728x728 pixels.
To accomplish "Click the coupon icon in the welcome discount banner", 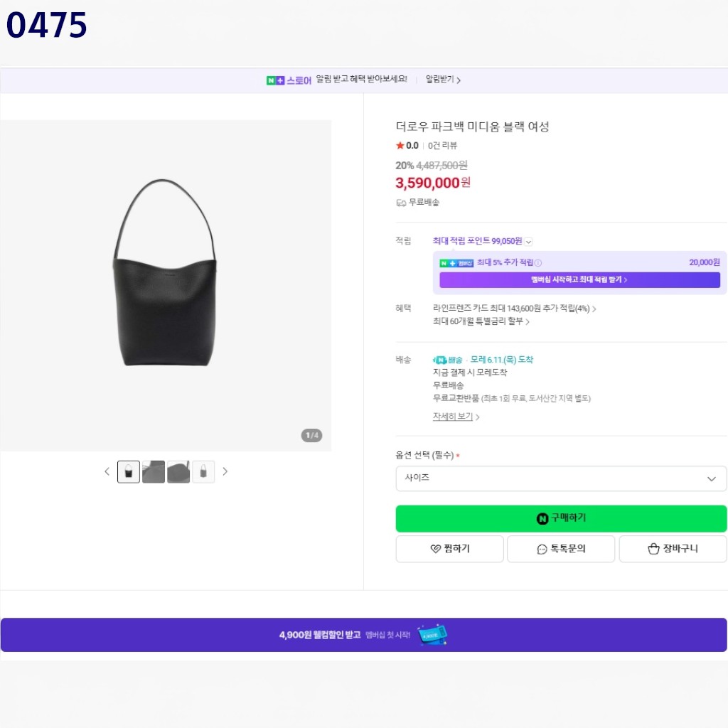I will pyautogui.click(x=432, y=635).
